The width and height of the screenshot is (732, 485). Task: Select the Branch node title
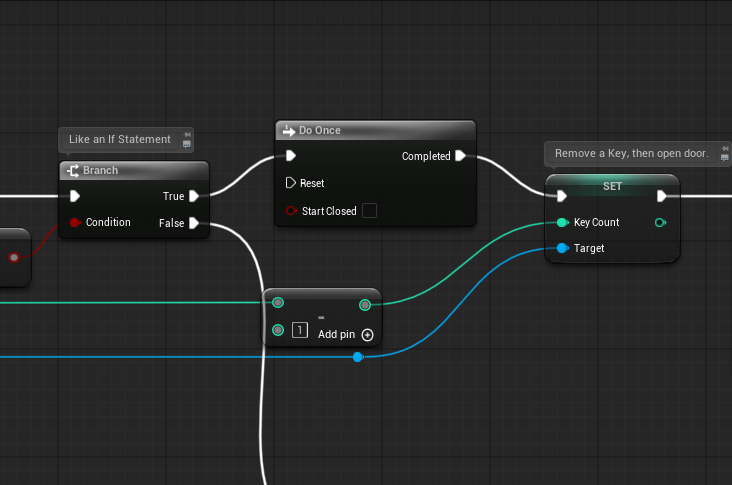[x=100, y=170]
